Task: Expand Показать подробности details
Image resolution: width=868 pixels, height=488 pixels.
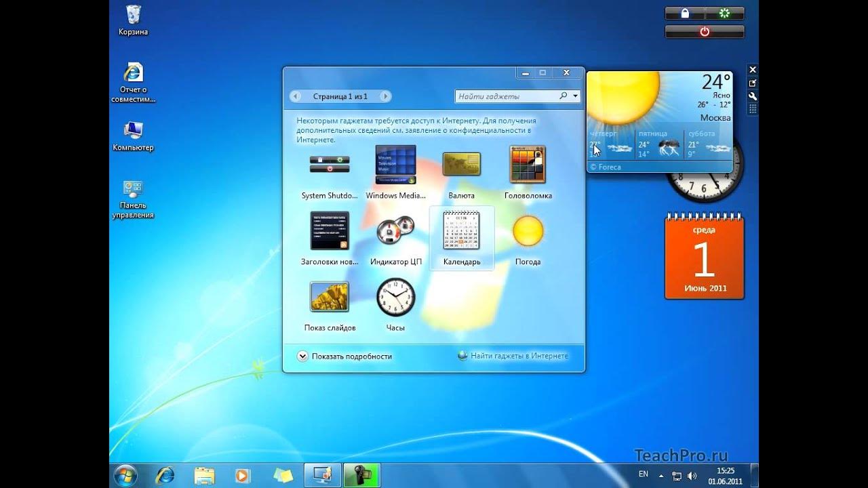Action: tap(344, 356)
